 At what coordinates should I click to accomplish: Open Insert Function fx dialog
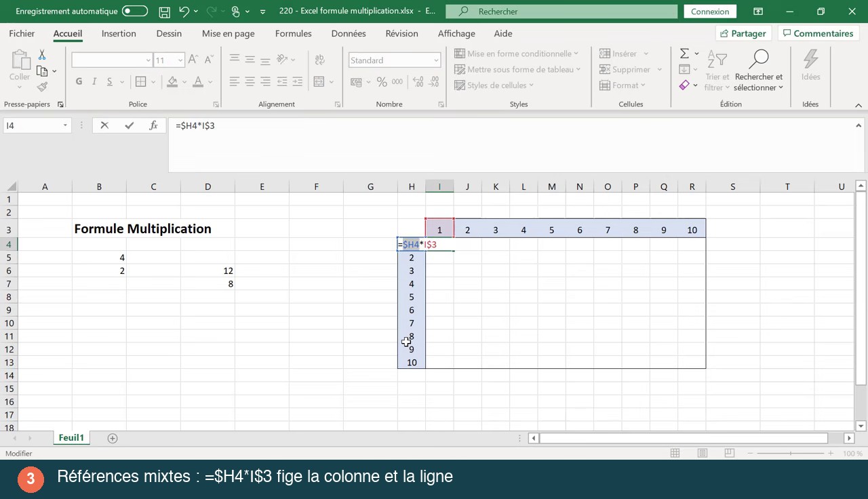coord(153,125)
